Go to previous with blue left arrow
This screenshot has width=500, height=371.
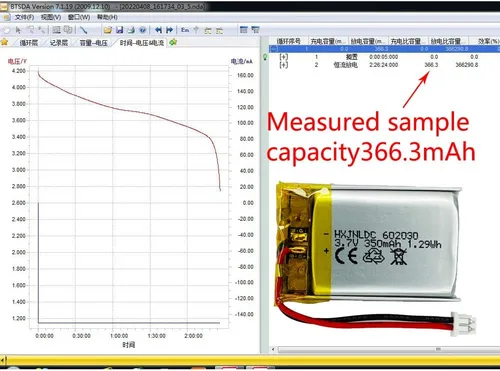[158, 30]
